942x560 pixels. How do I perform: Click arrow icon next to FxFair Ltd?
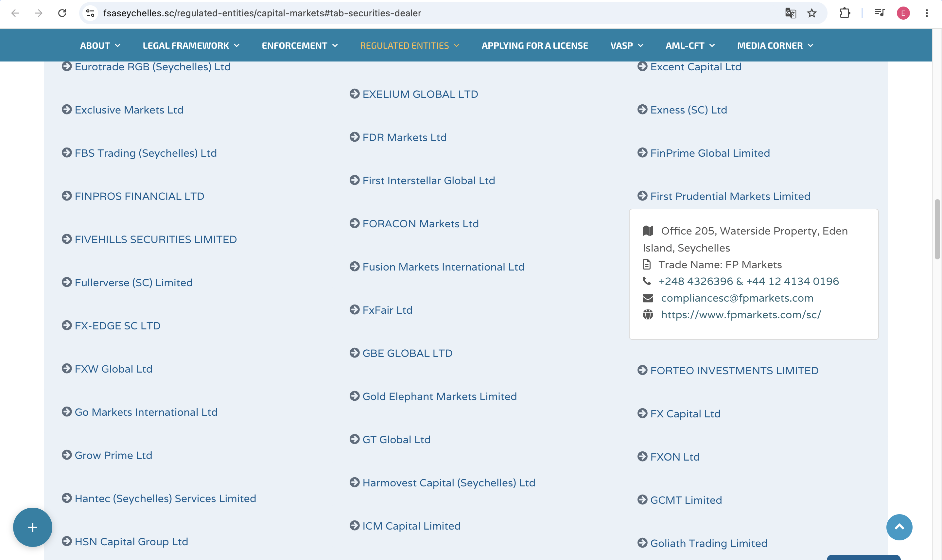tap(354, 310)
